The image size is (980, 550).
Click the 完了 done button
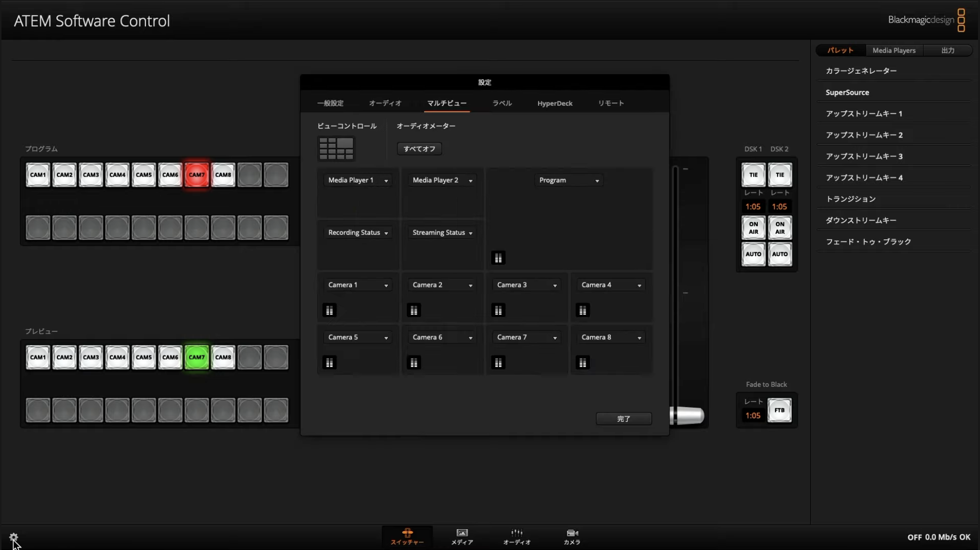(623, 419)
